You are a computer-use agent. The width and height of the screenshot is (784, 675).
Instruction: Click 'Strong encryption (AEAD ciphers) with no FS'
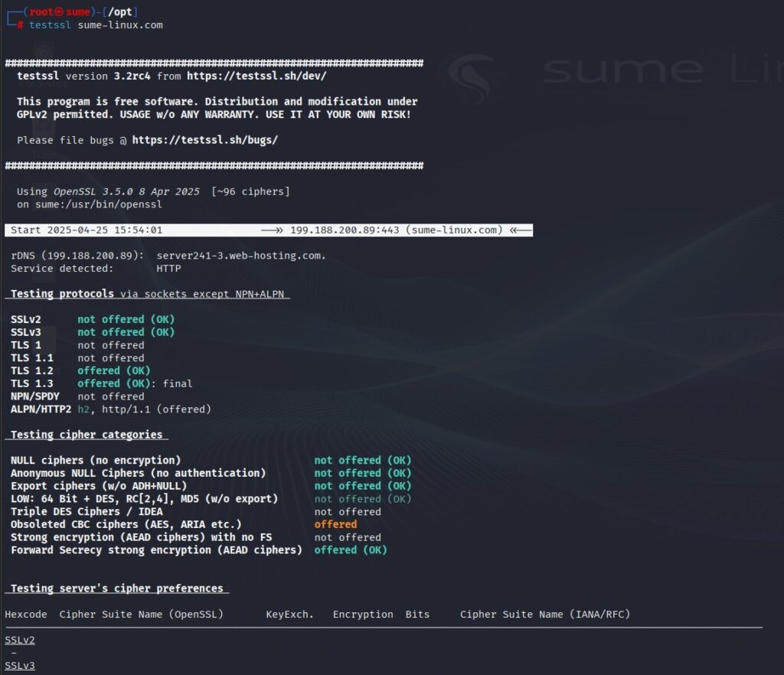click(142, 537)
